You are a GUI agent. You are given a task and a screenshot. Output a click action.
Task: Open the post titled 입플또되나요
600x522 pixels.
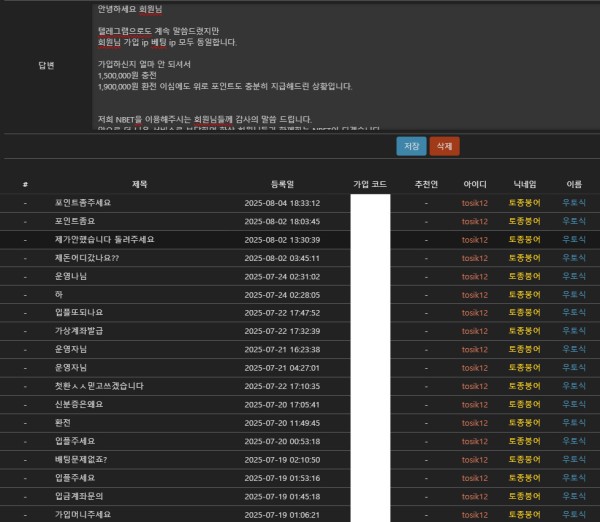point(79,313)
